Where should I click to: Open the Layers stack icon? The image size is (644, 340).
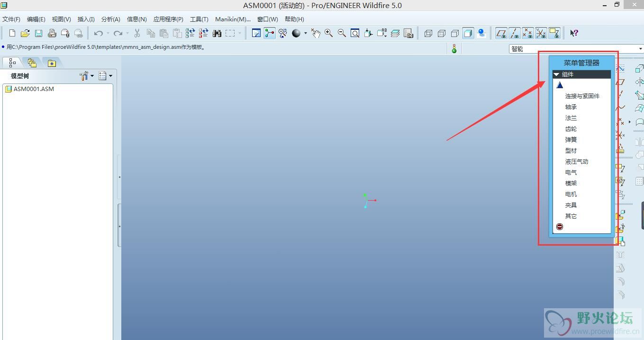point(395,33)
